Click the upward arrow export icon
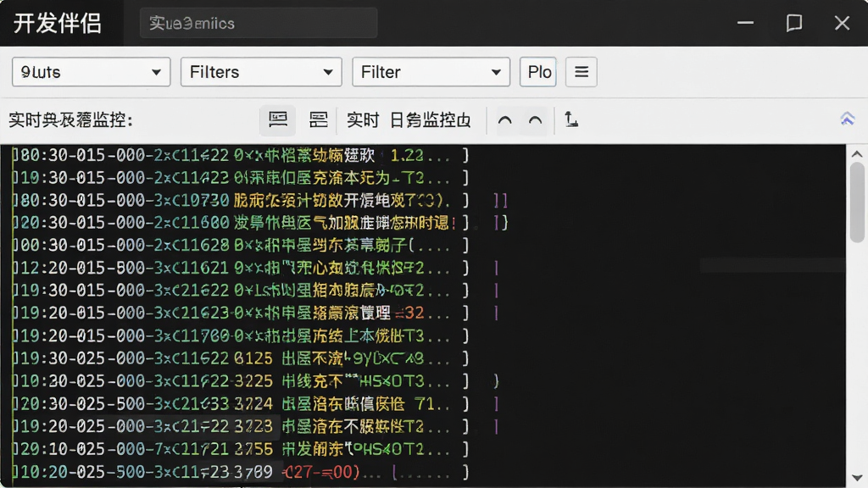Viewport: 868px width, 488px height. tap(570, 119)
